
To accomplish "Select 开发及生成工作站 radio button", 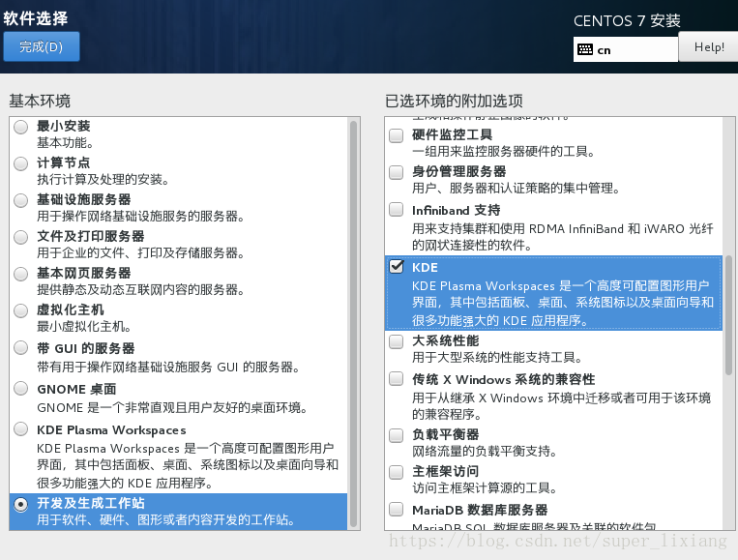I will pyautogui.click(x=21, y=504).
